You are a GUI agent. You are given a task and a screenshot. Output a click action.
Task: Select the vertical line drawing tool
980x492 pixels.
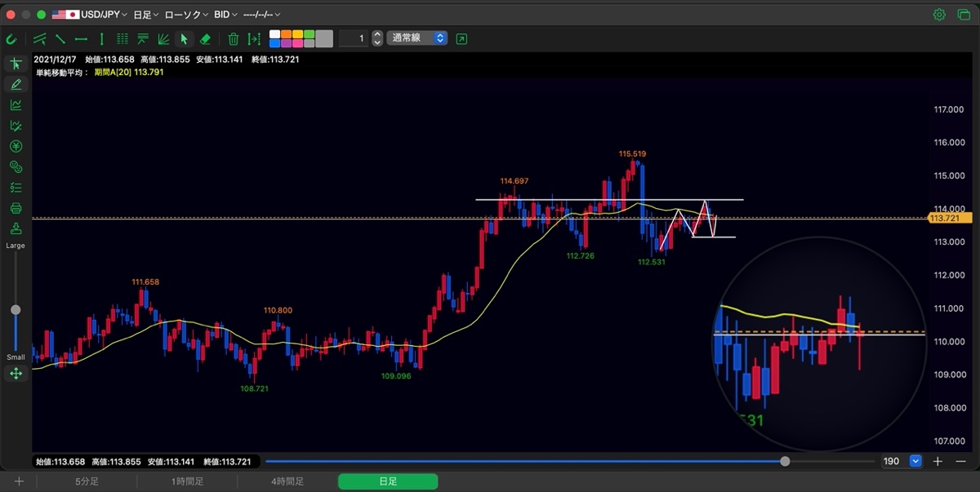[x=101, y=38]
